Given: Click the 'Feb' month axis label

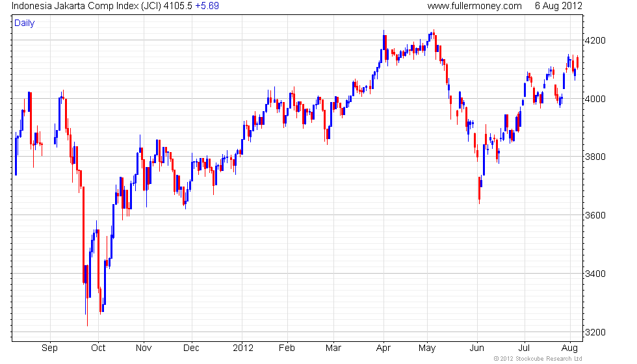Looking at the screenshot, I should tap(287, 348).
